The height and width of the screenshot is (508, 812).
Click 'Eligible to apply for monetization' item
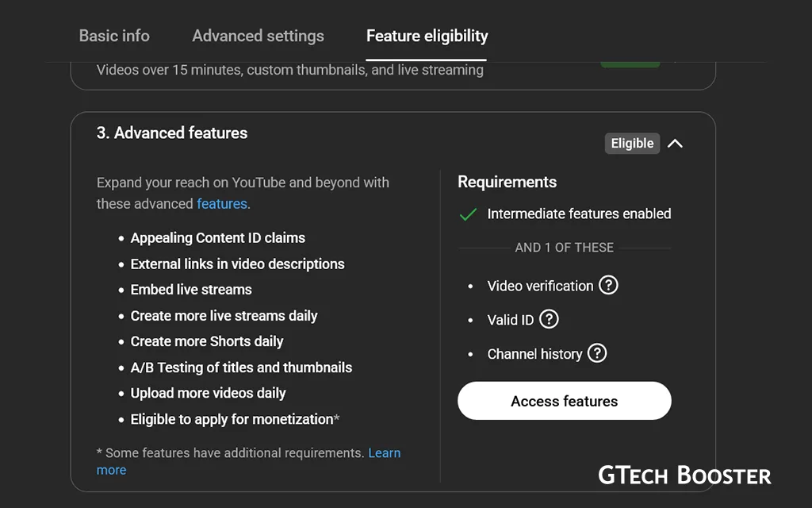(234, 419)
